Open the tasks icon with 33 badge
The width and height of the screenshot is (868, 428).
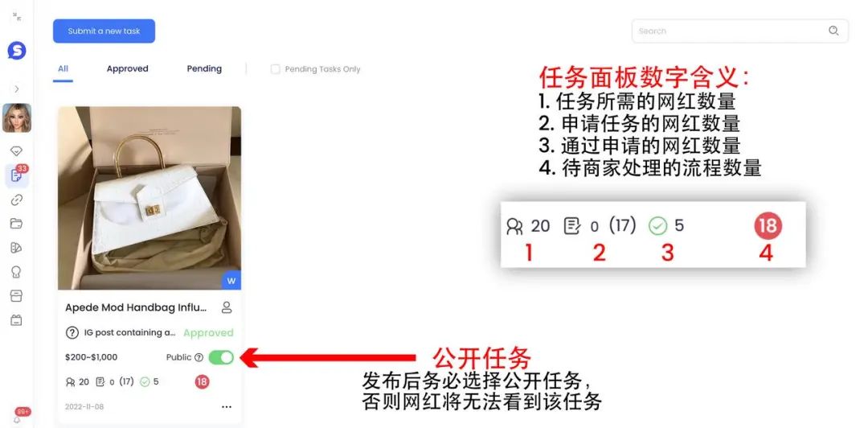point(17,176)
